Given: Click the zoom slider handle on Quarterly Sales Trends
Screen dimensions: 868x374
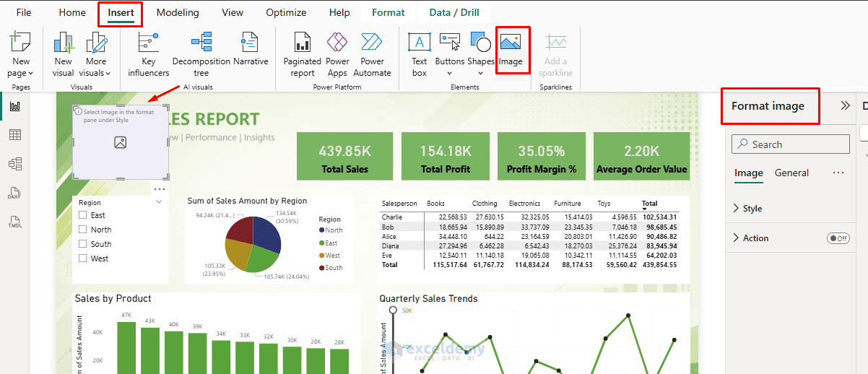Looking at the screenshot, I should 393,310.
